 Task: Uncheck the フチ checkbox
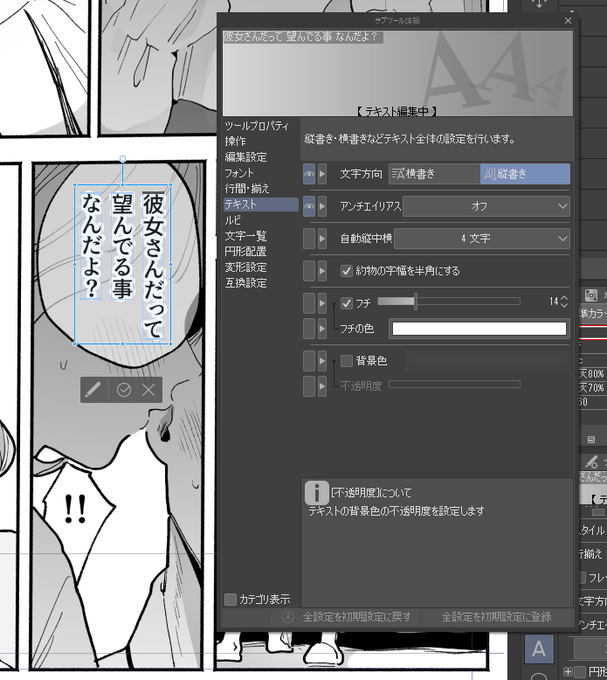346,303
